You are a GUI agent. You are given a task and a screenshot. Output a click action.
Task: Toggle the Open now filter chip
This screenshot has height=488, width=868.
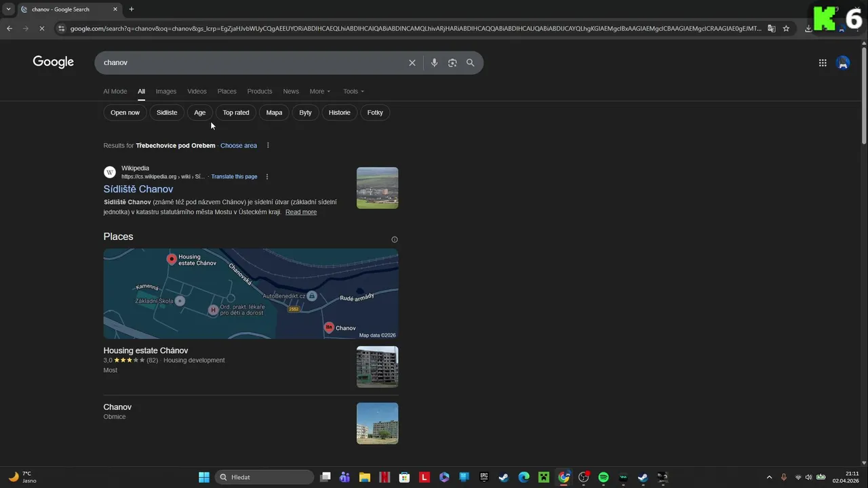(125, 113)
